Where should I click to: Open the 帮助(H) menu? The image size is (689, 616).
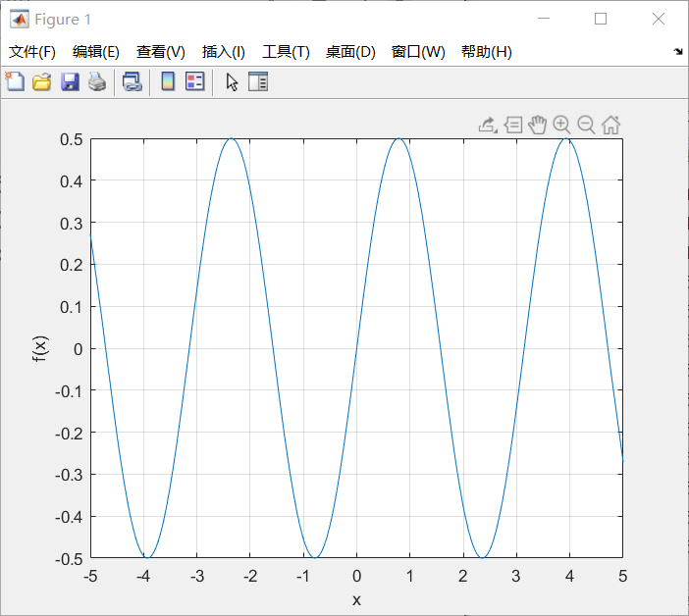pyautogui.click(x=487, y=52)
